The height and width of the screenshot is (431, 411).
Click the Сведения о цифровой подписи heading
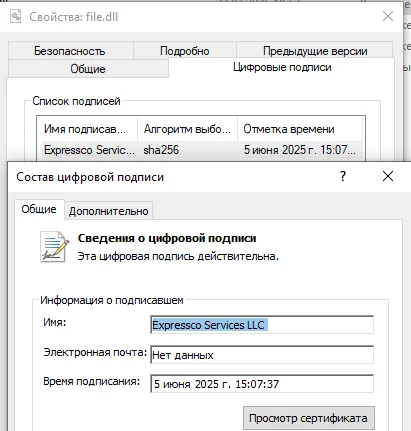click(167, 238)
